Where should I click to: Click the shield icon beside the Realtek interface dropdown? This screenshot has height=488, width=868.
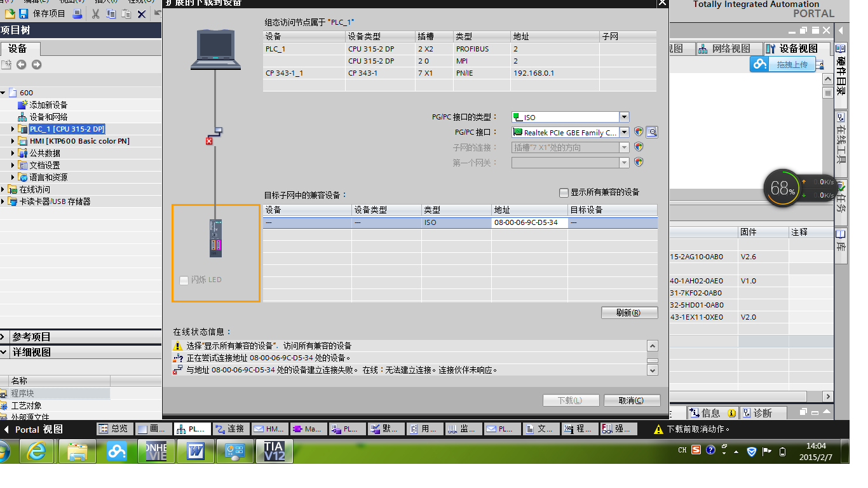(639, 132)
